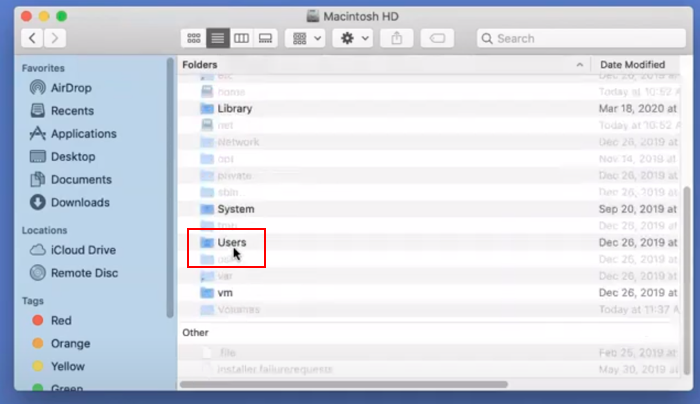Viewport: 700px width, 404px height.
Task: Click the Favorites sidebar heading
Action: pos(43,68)
